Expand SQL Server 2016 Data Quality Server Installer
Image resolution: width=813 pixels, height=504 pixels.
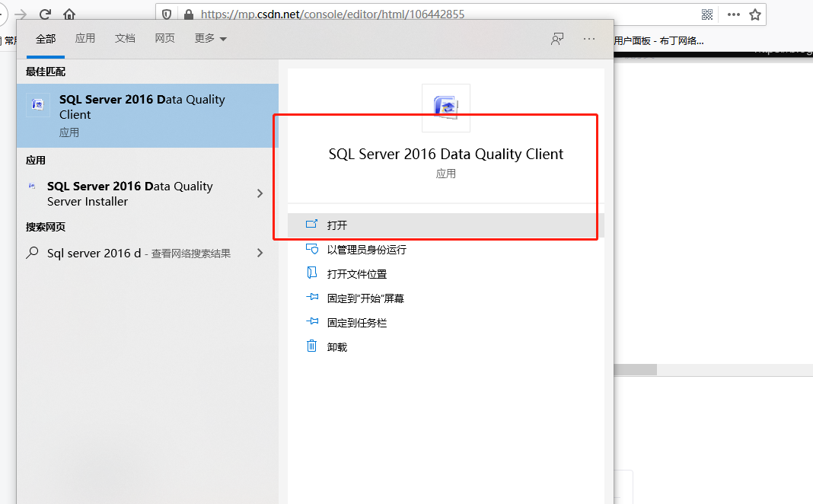[x=260, y=193]
